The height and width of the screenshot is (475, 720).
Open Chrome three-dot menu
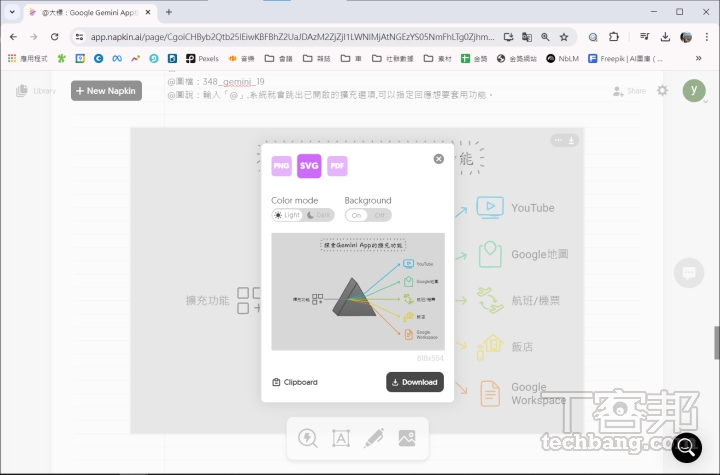click(707, 37)
